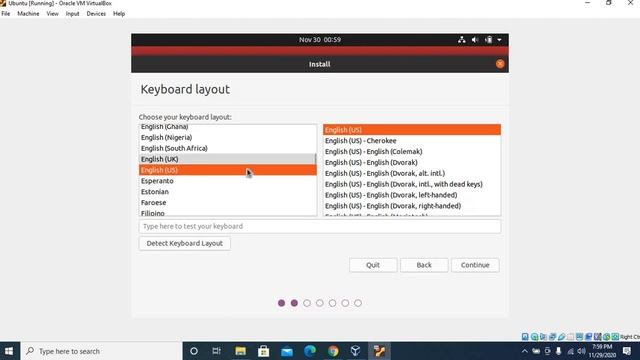Select Faroese keyboard layout
Image resolution: width=640 pixels, height=360 pixels.
point(227,202)
